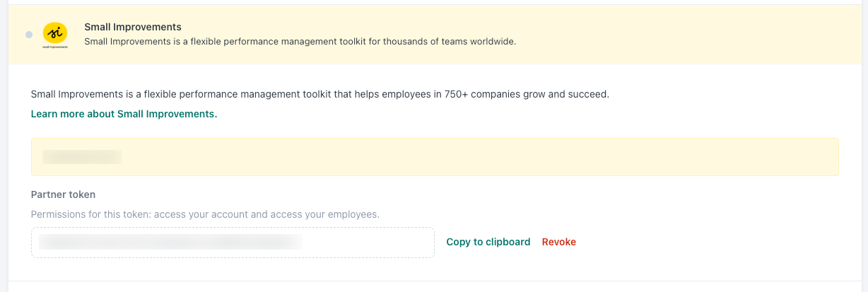Click inside the dashed partner token field
The width and height of the screenshot is (868, 292).
(233, 243)
